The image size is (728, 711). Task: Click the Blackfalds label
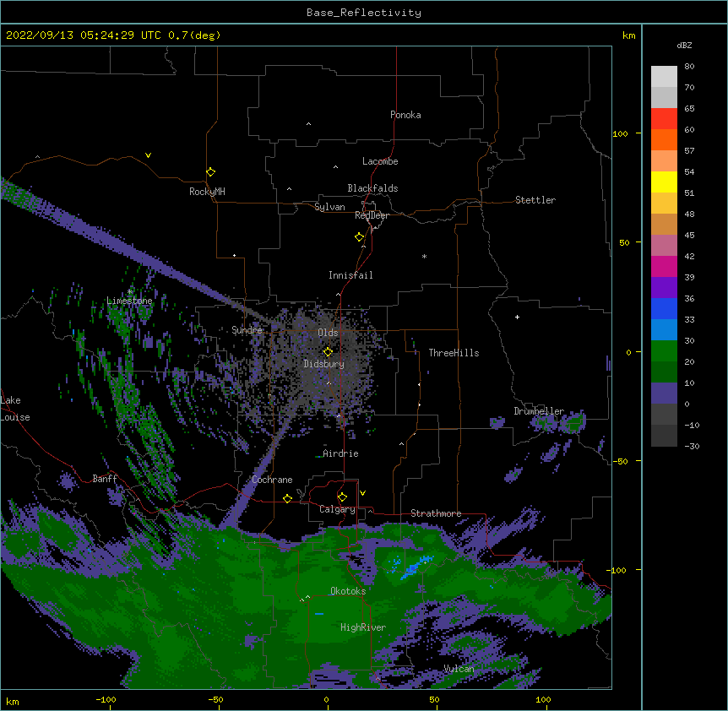[x=372, y=188]
